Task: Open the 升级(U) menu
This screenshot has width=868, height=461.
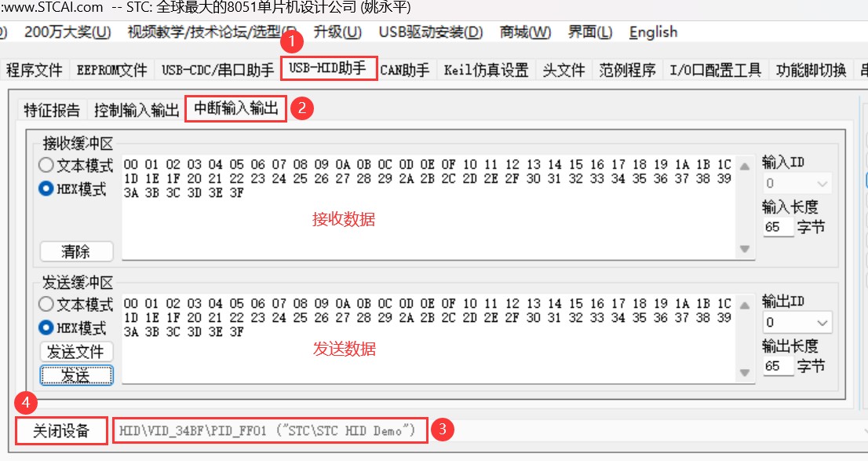Action: click(337, 32)
